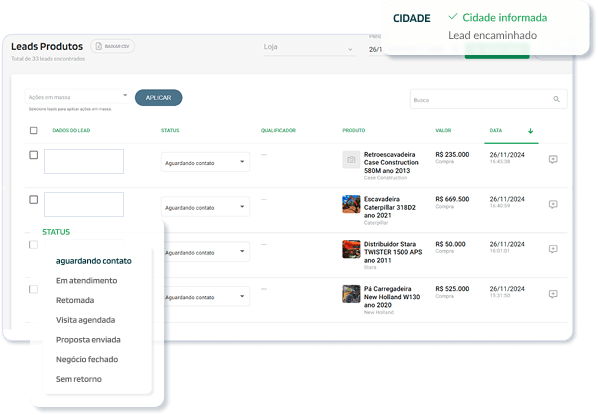Click the Retroescavadeira Case Construction 580M product name
Image resolution: width=598 pixels, height=415 pixels.
coord(391,162)
